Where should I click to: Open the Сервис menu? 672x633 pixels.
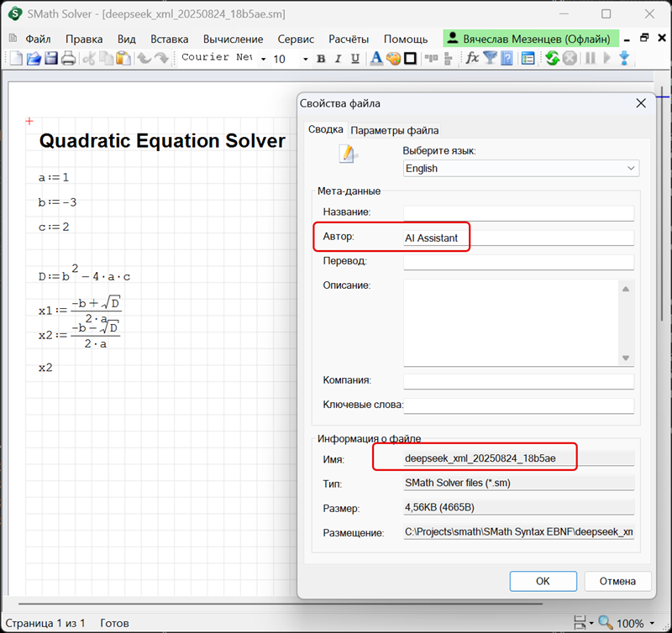(x=296, y=39)
